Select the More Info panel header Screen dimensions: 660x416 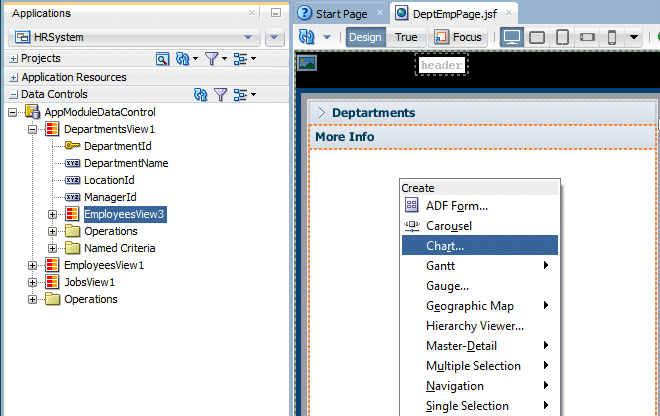[x=483, y=137]
